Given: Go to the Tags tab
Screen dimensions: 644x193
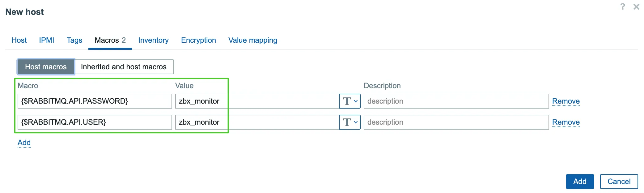Looking at the screenshot, I should coord(74,40).
